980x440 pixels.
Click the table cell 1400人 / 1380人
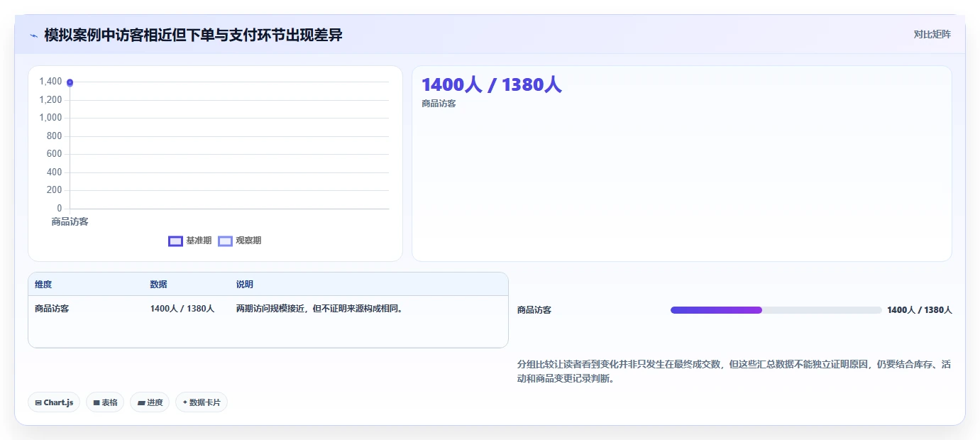coord(182,309)
